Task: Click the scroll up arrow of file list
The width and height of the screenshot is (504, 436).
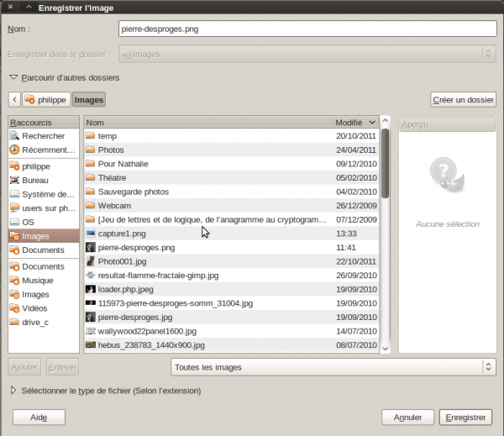Action: (x=385, y=121)
